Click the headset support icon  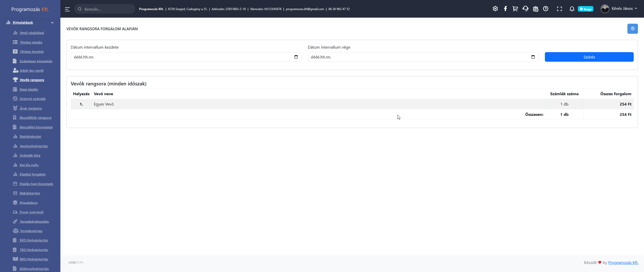(x=525, y=9)
